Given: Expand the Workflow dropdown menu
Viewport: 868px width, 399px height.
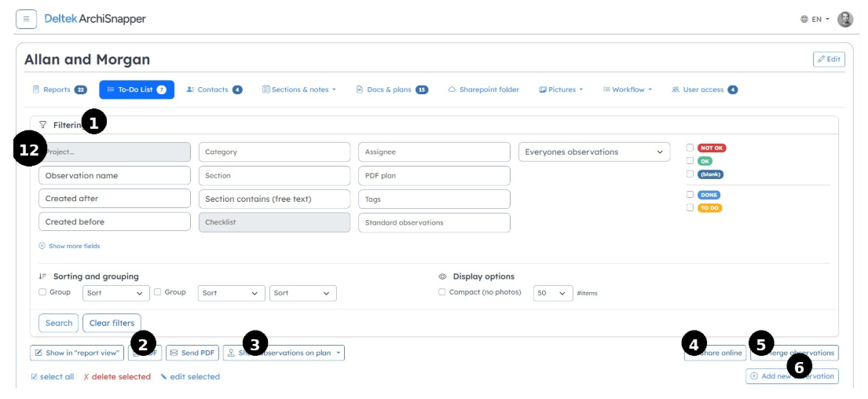Looking at the screenshot, I should 627,90.
